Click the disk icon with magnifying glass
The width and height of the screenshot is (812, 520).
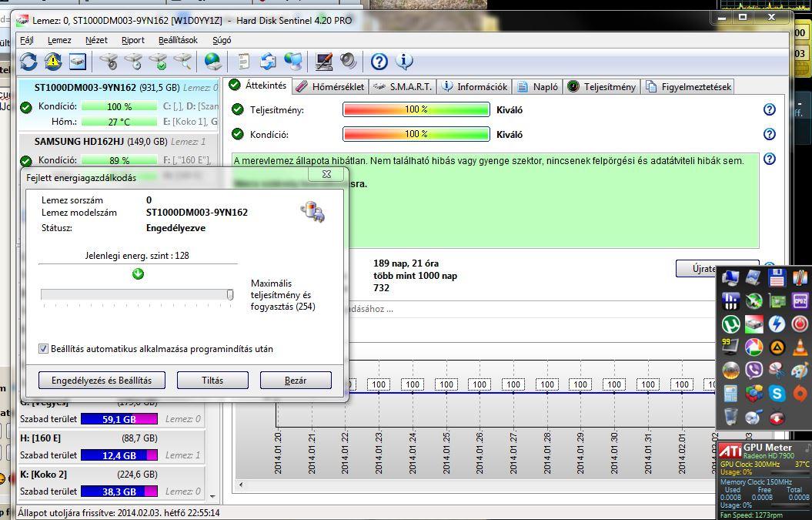pos(182,62)
